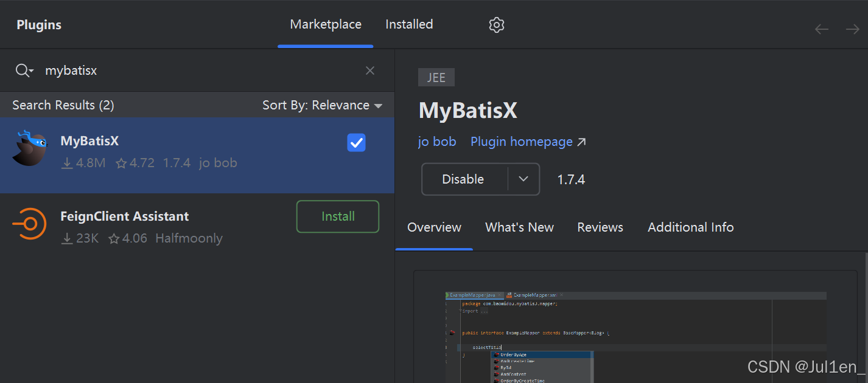Navigate forward with the right arrow
The height and width of the screenshot is (383, 868).
coord(852,29)
